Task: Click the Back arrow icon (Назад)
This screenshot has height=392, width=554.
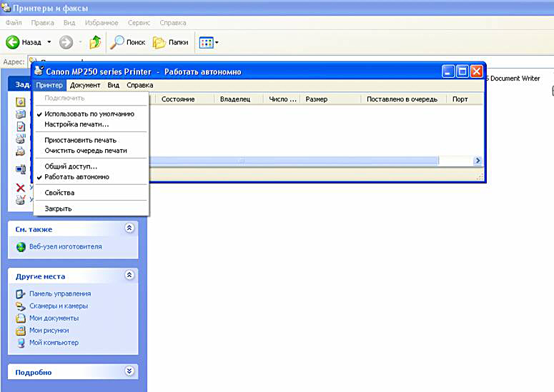Action: (12, 42)
